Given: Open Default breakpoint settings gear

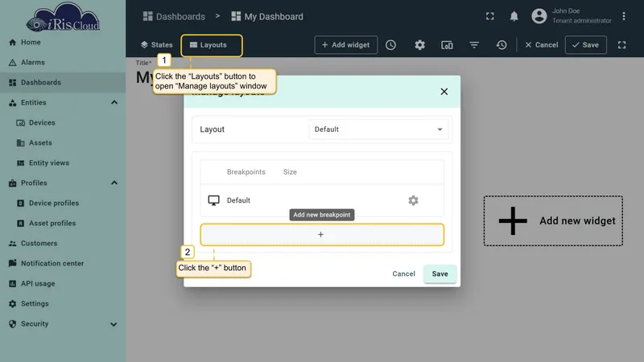Looking at the screenshot, I should tap(413, 200).
